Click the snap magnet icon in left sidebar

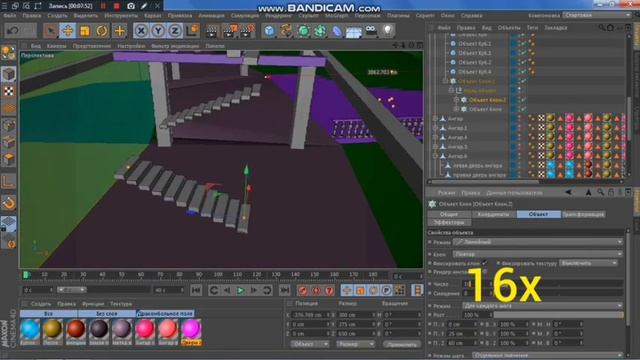click(x=9, y=203)
